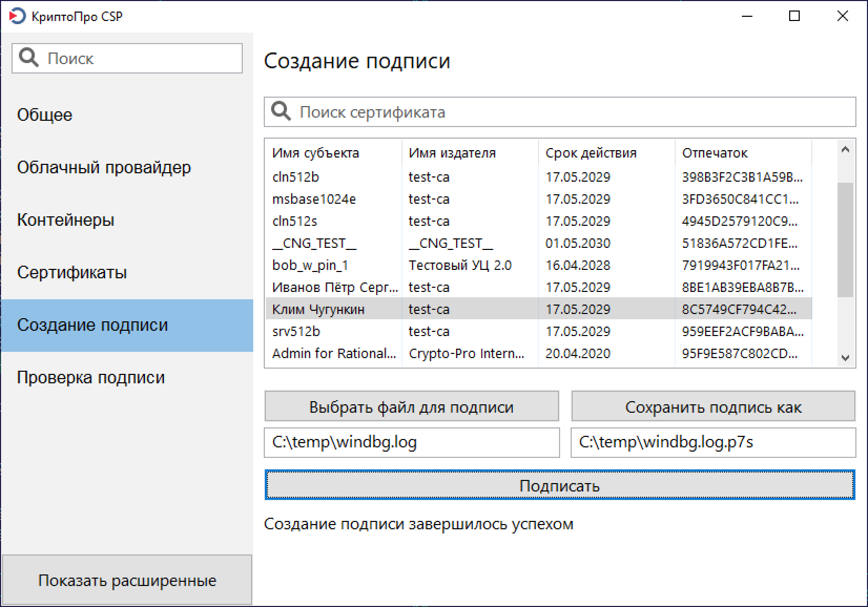Screen dimensions: 868x607
Task: Switch to Сертификаты section
Action: coord(71,273)
